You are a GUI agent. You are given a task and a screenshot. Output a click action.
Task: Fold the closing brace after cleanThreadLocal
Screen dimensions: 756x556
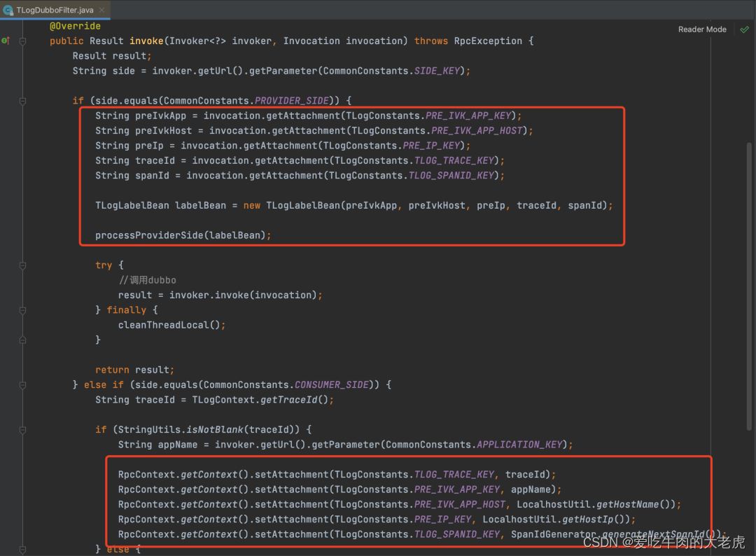pos(22,340)
